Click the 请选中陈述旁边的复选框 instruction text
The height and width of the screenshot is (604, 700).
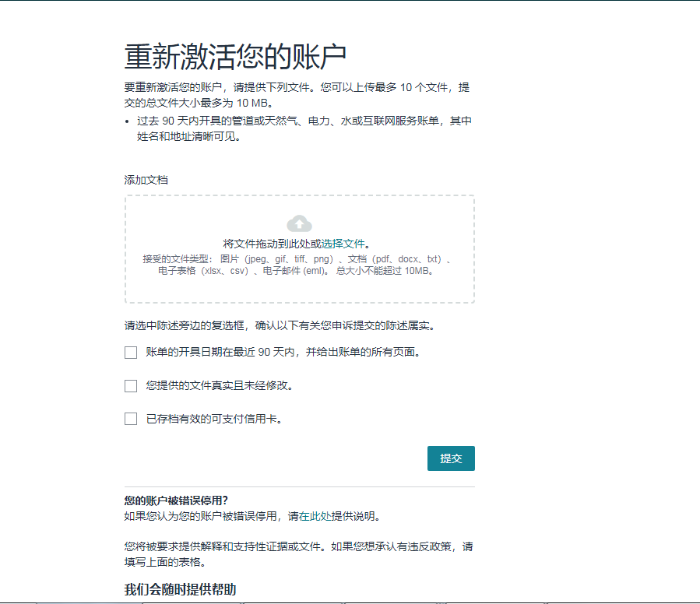point(280,325)
